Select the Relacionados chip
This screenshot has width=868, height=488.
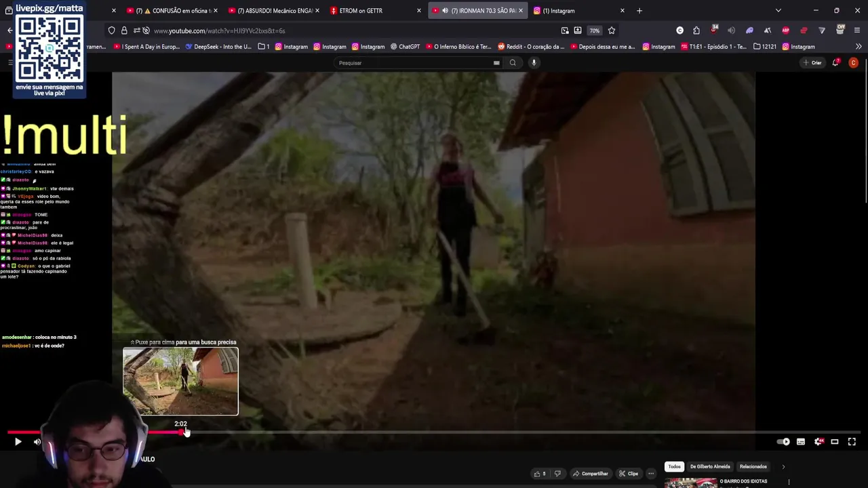pyautogui.click(x=753, y=466)
